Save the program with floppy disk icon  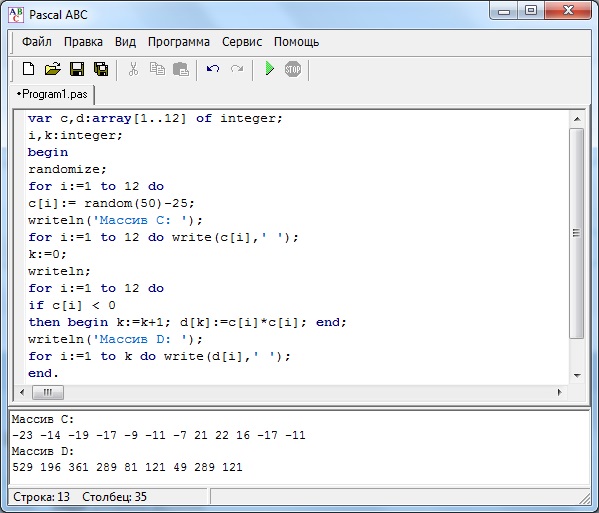(77, 69)
